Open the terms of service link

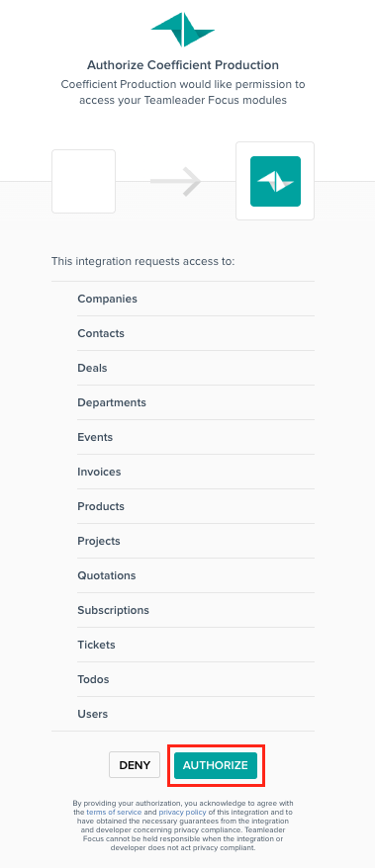(x=114, y=812)
